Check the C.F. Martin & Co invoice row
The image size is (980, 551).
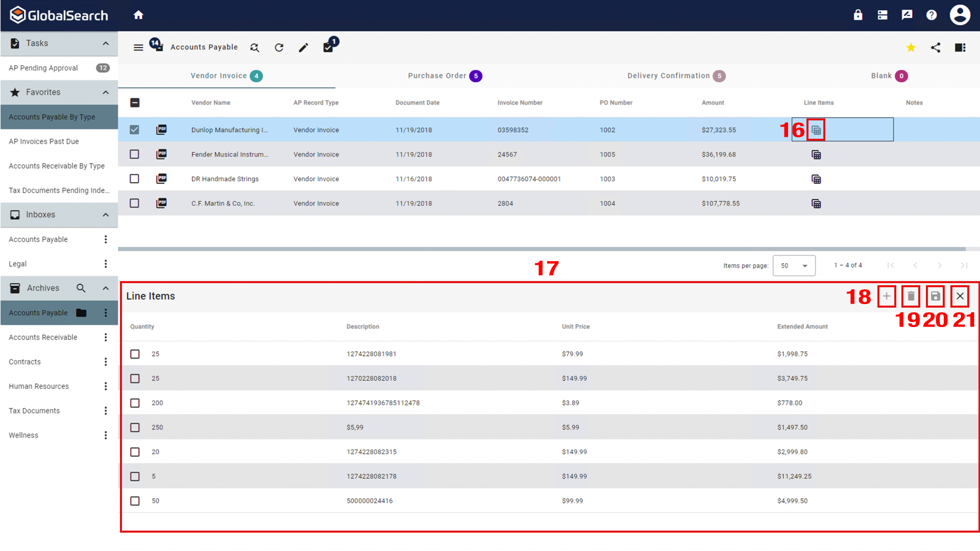(134, 203)
